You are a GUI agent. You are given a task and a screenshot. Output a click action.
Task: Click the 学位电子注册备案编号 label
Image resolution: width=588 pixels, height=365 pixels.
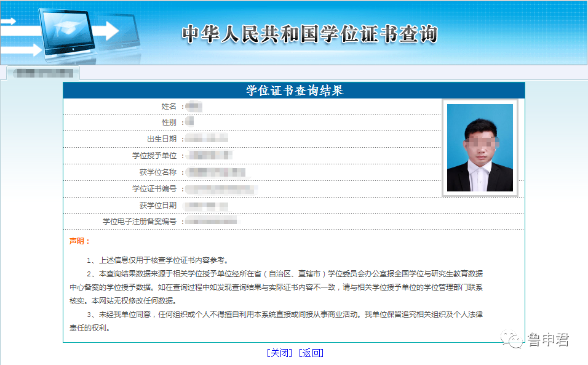pos(140,222)
